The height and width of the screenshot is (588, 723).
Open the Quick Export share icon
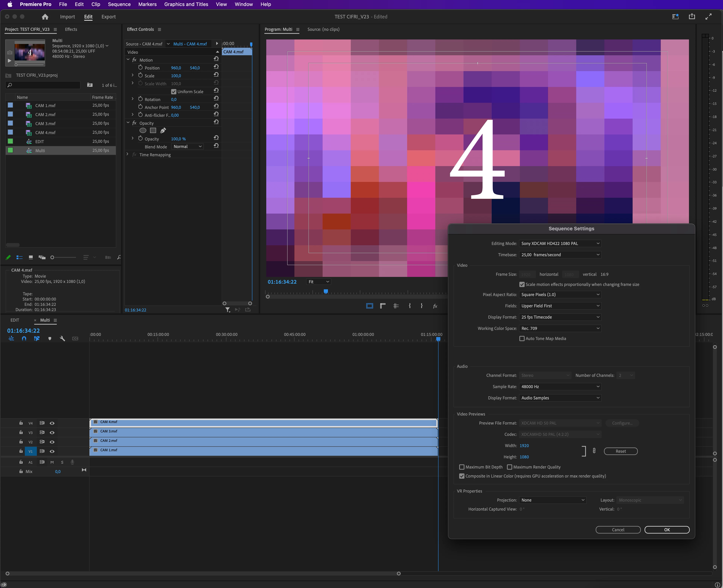[692, 17]
